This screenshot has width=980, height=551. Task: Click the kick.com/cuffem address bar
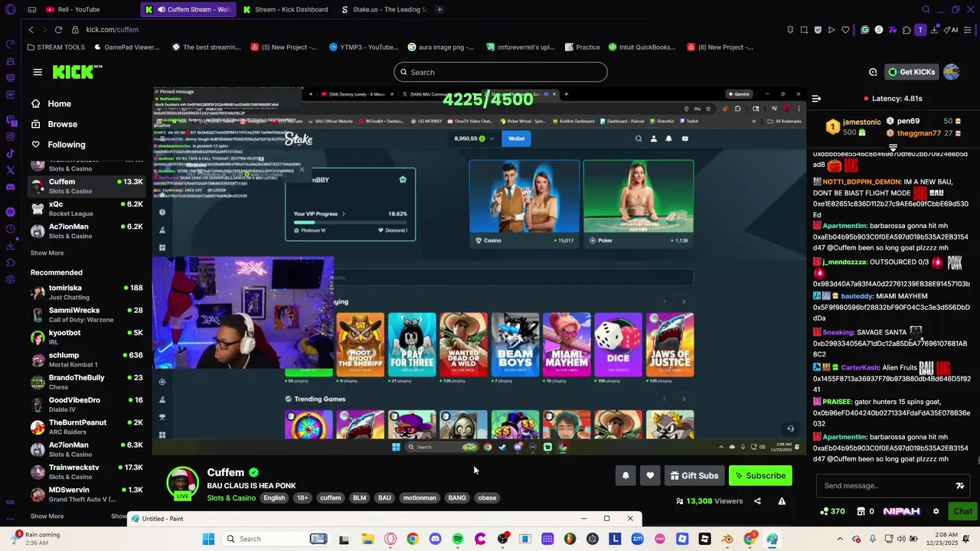click(x=112, y=29)
